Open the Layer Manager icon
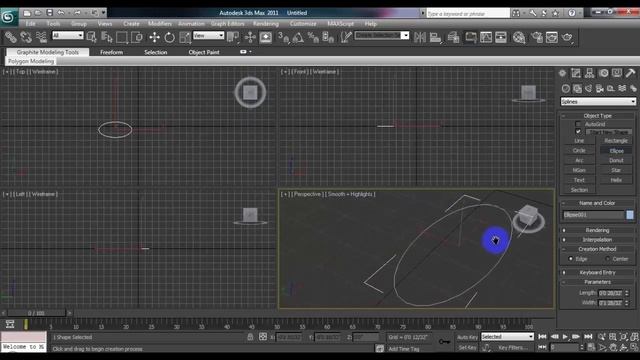Viewport: 640px width, 360px height. click(453, 38)
